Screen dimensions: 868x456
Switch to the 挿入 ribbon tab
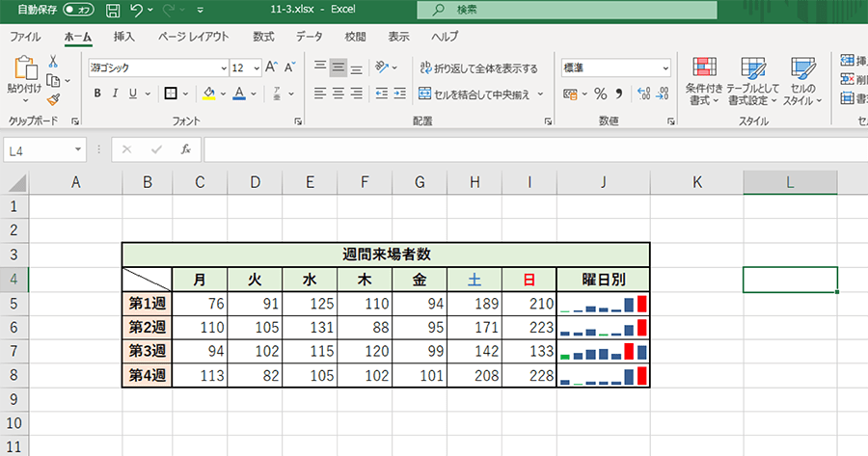(123, 37)
